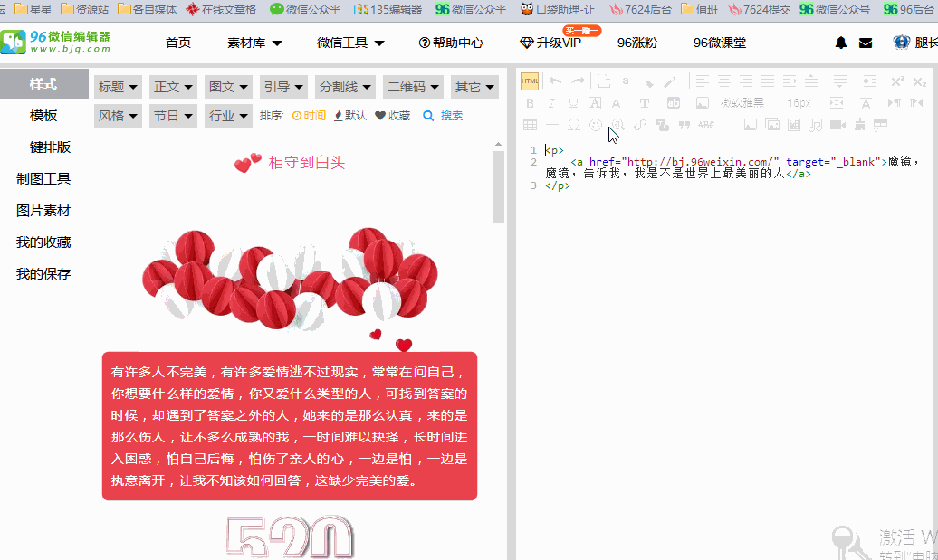Screen dimensions: 938x560
Task: Click the superscript X² icon
Action: coord(897,81)
